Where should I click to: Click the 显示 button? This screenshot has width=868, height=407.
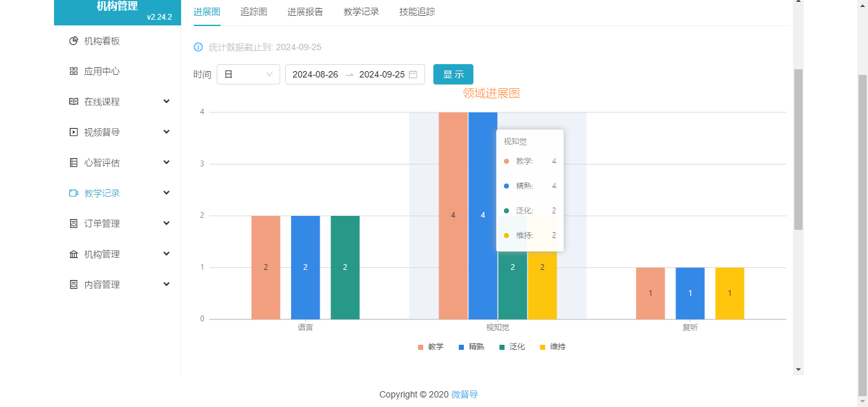coord(453,74)
